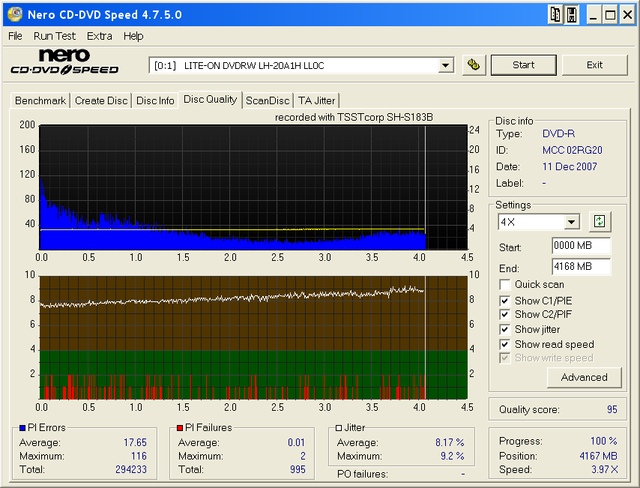Open the Help menu
Viewport: 640px width, 488px height.
[133, 36]
